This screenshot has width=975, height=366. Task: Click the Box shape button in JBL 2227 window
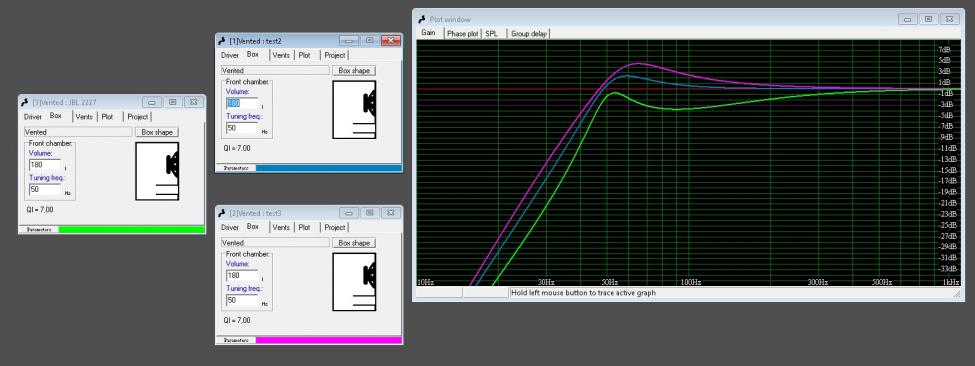(157, 132)
